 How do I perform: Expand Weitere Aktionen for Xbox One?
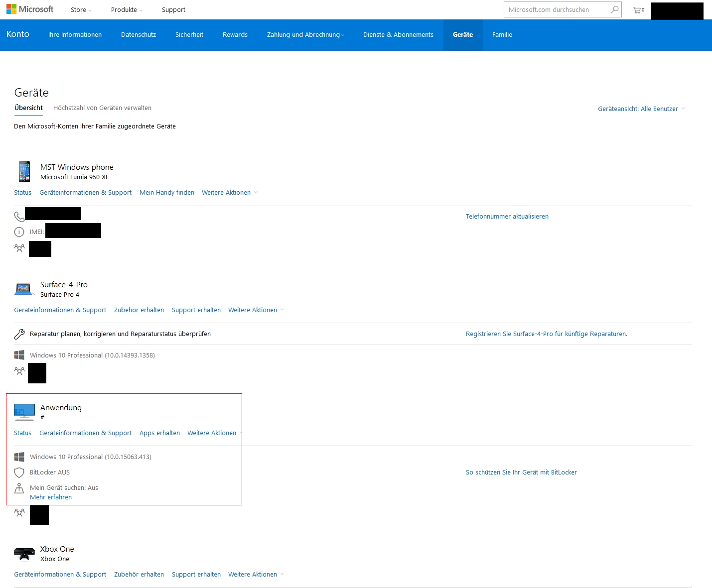click(256, 575)
